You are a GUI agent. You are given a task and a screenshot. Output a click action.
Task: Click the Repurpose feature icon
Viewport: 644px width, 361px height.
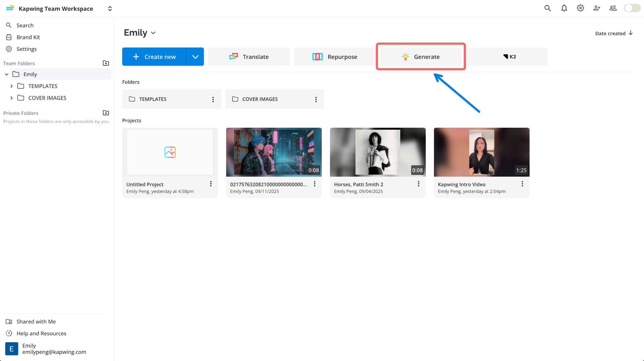tap(318, 56)
